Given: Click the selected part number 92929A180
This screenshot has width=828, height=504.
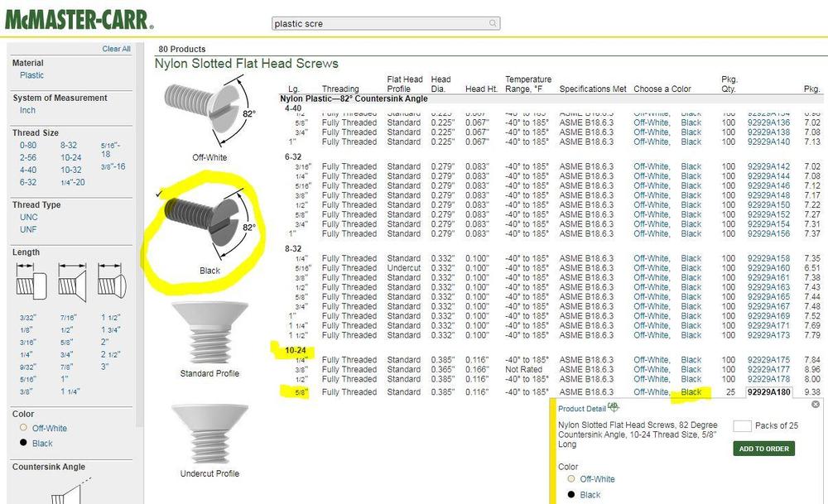Looking at the screenshot, I should (x=769, y=391).
